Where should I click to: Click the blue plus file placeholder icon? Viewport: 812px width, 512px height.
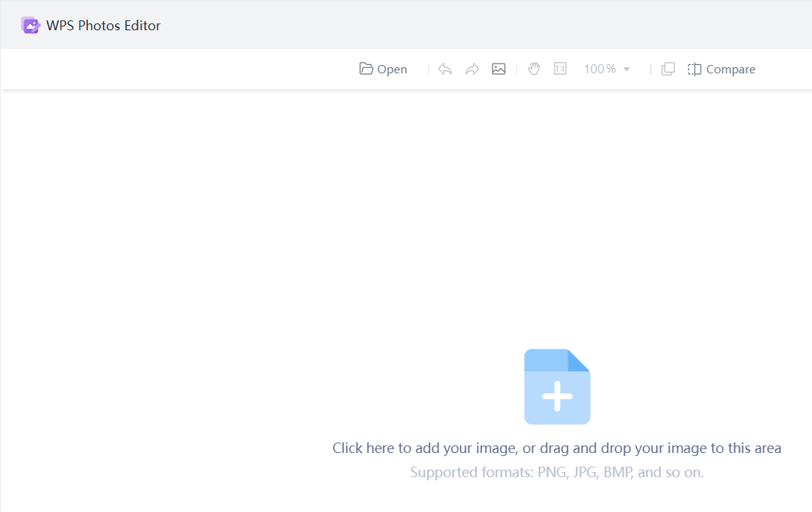tap(557, 386)
